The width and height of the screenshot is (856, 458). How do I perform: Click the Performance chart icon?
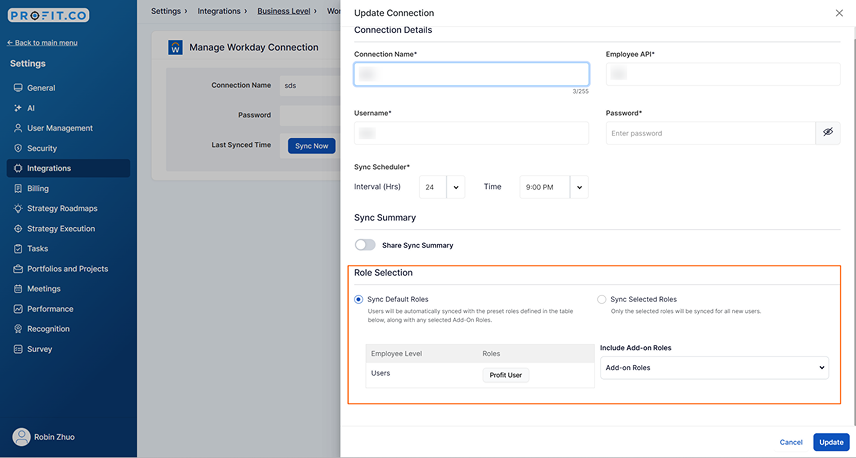(18, 309)
